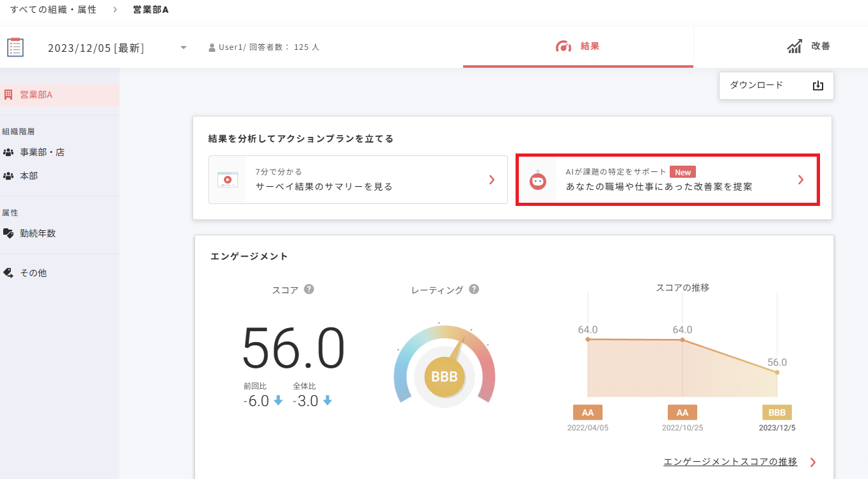Open the AI improvement proposal chevron

tap(800, 180)
